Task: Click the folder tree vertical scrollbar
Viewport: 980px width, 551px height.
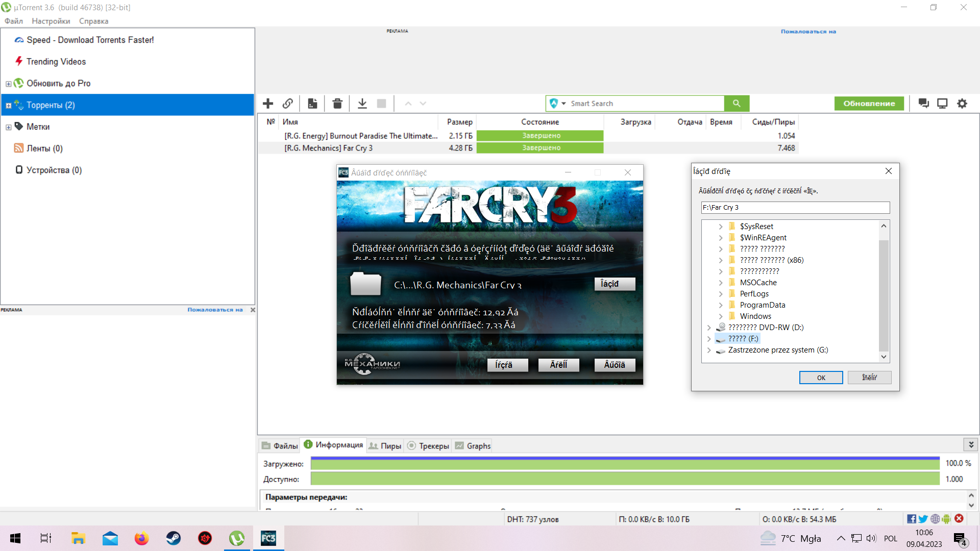Action: tap(884, 296)
